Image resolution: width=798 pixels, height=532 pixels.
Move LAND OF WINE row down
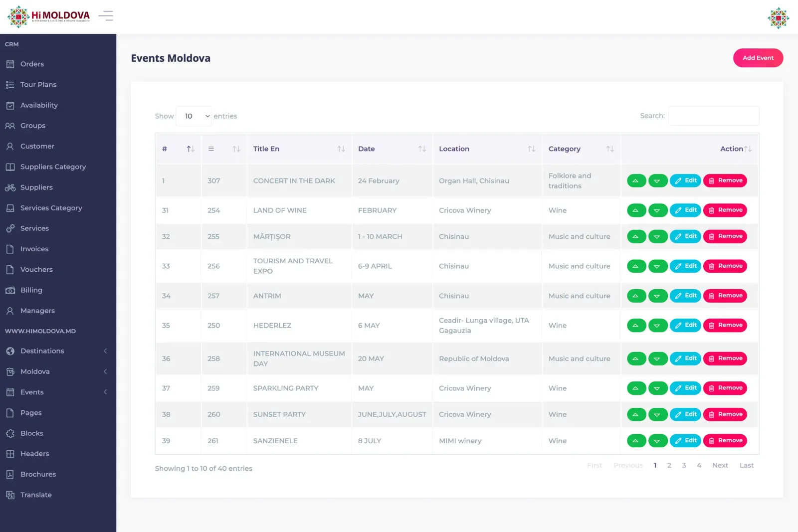pos(658,210)
